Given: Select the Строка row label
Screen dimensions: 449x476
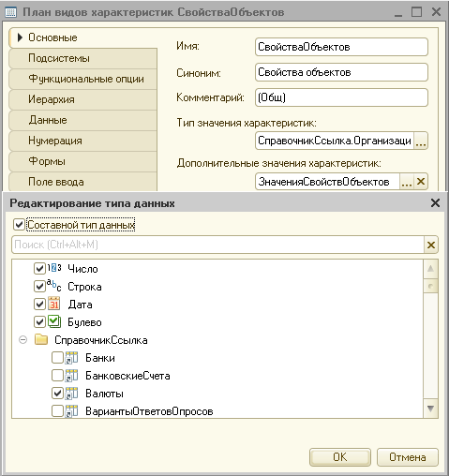Looking at the screenshot, I should pos(84,287).
